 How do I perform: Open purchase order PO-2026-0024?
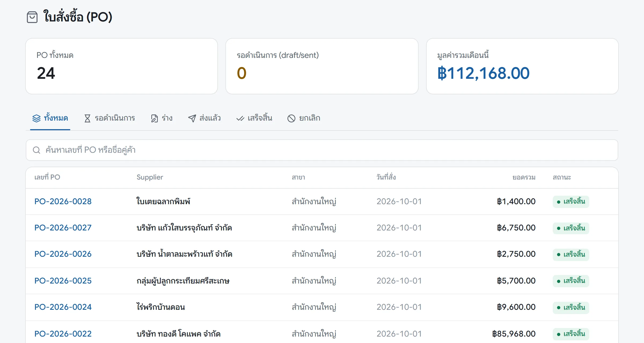point(63,307)
